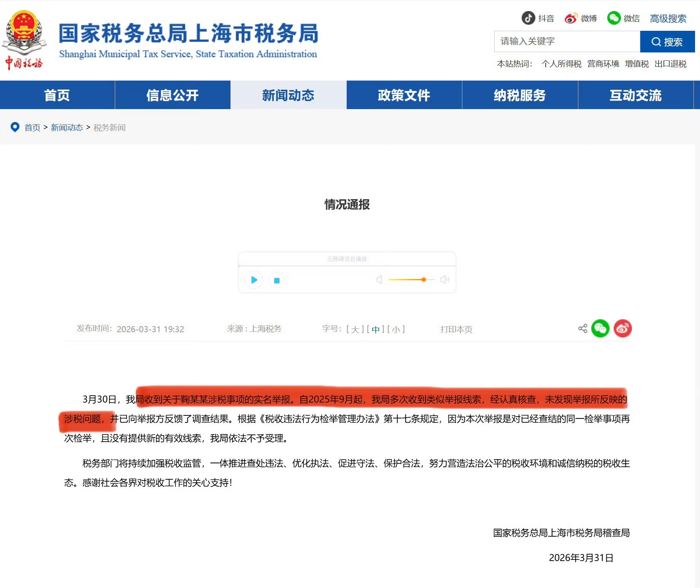
Task: Share article via the green WeChat icon
Action: [602, 328]
